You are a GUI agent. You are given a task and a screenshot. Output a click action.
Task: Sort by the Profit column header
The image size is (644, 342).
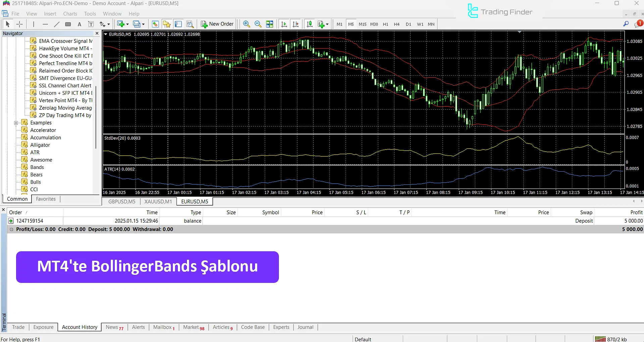619,212
